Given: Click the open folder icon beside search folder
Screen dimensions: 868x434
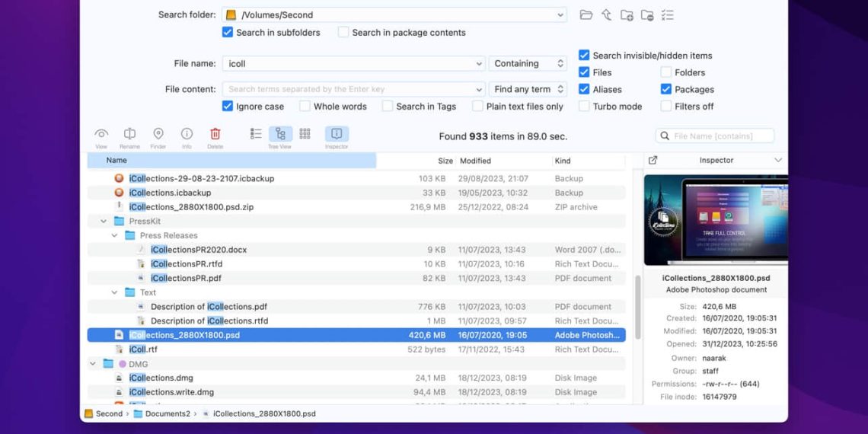Looking at the screenshot, I should click(x=586, y=14).
